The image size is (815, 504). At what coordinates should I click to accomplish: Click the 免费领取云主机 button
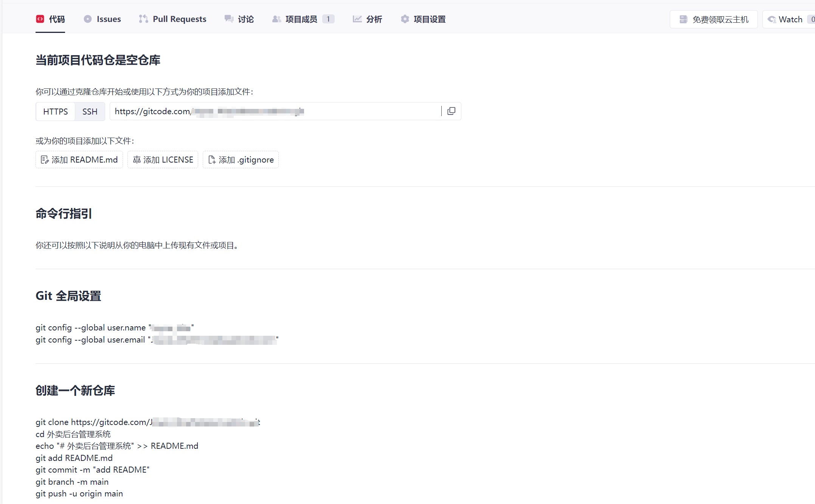pos(713,19)
